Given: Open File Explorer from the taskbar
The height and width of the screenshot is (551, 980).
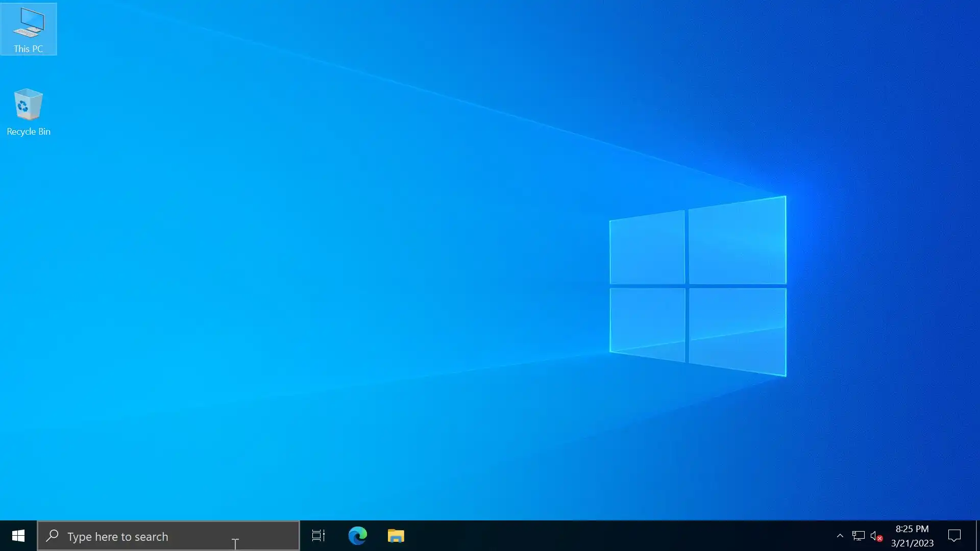Looking at the screenshot, I should [396, 536].
